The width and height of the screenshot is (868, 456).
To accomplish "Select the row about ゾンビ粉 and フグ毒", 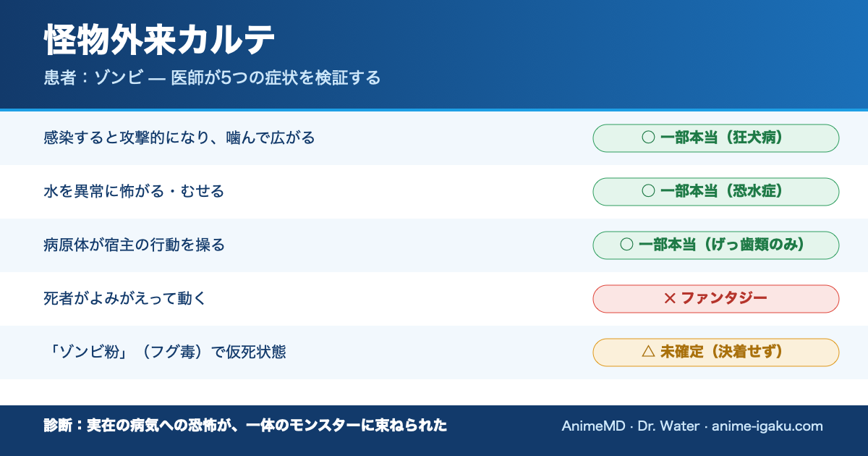I will point(434,352).
